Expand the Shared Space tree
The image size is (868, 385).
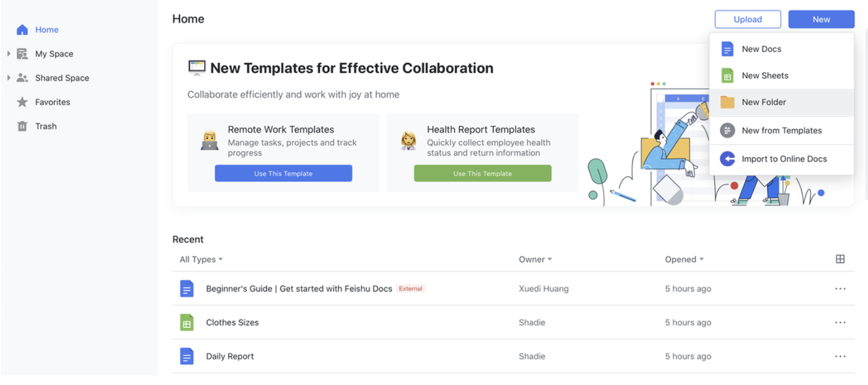9,78
